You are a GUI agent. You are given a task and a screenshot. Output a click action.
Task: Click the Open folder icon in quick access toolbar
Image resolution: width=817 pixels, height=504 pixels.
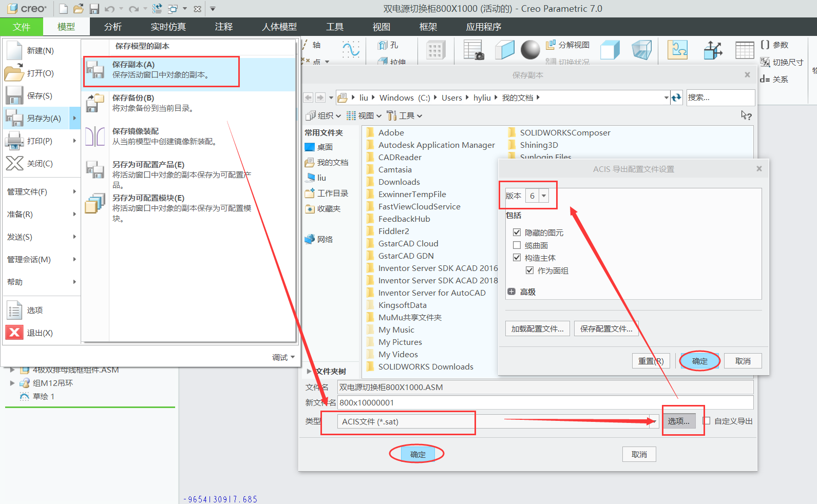79,9
